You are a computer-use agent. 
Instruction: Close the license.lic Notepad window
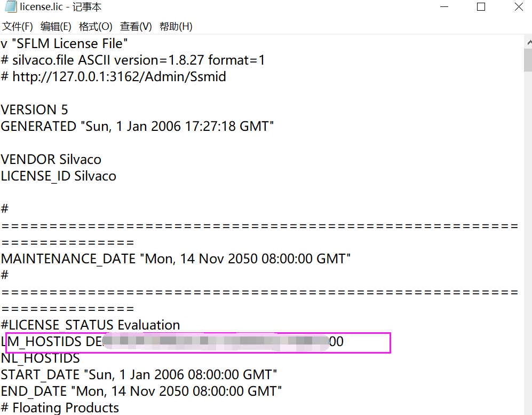pyautogui.click(x=519, y=7)
